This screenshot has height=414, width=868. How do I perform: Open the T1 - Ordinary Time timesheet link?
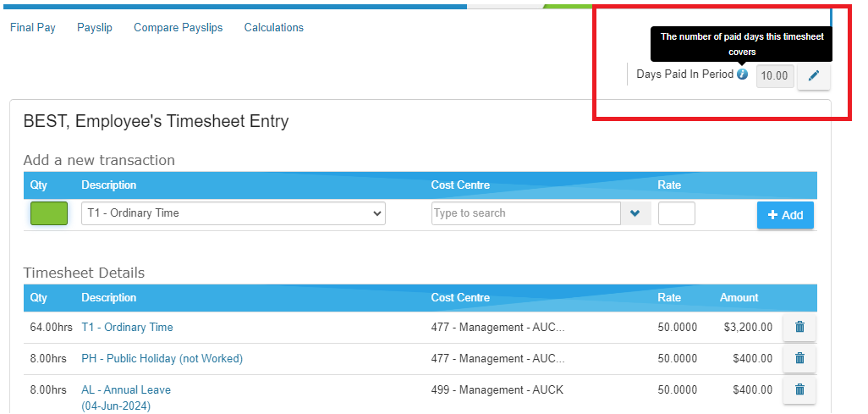127,327
